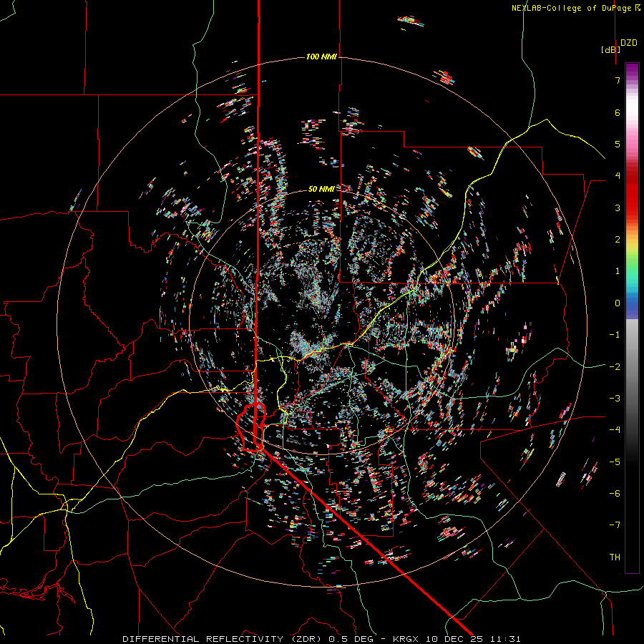The height and width of the screenshot is (644, 644).
Task: Click the -5 dB value on the scale
Action: tap(615, 462)
